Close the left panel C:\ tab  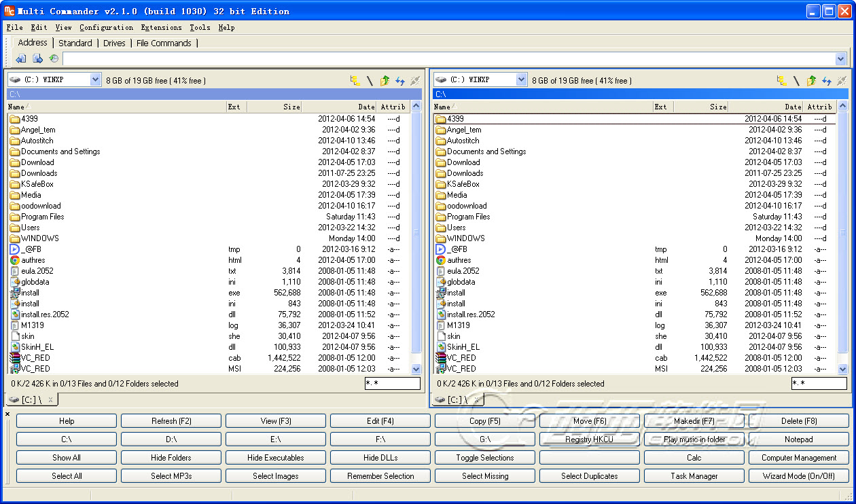click(x=50, y=399)
